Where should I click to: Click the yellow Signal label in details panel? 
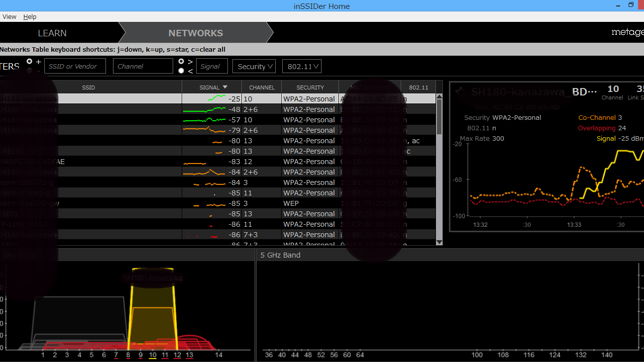[x=606, y=139]
